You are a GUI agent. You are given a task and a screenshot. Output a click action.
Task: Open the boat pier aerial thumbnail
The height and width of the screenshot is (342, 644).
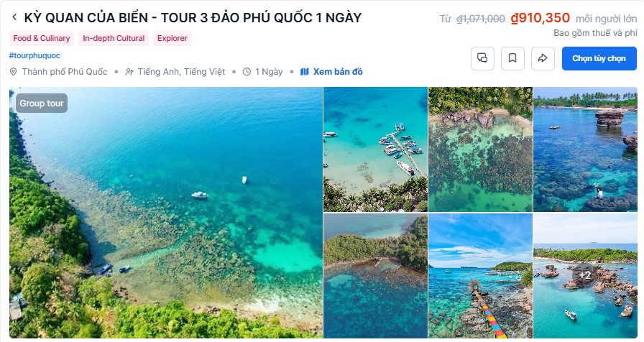pos(375,149)
